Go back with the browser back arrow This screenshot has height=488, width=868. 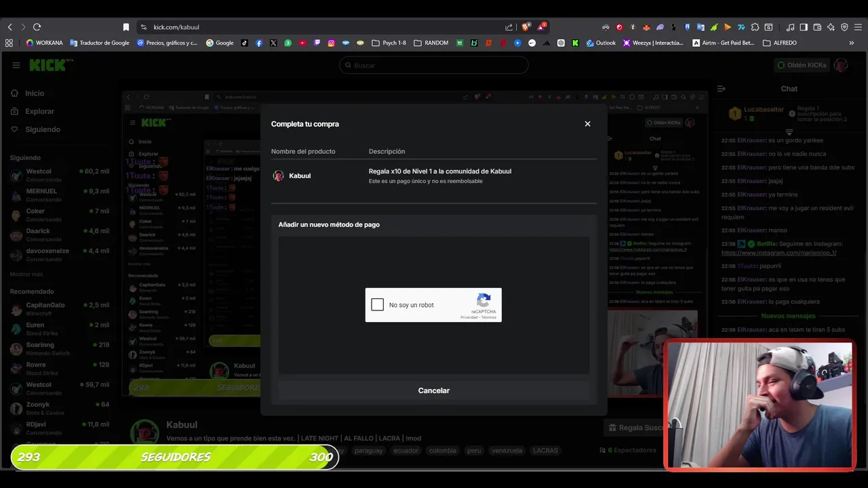pos(9,27)
